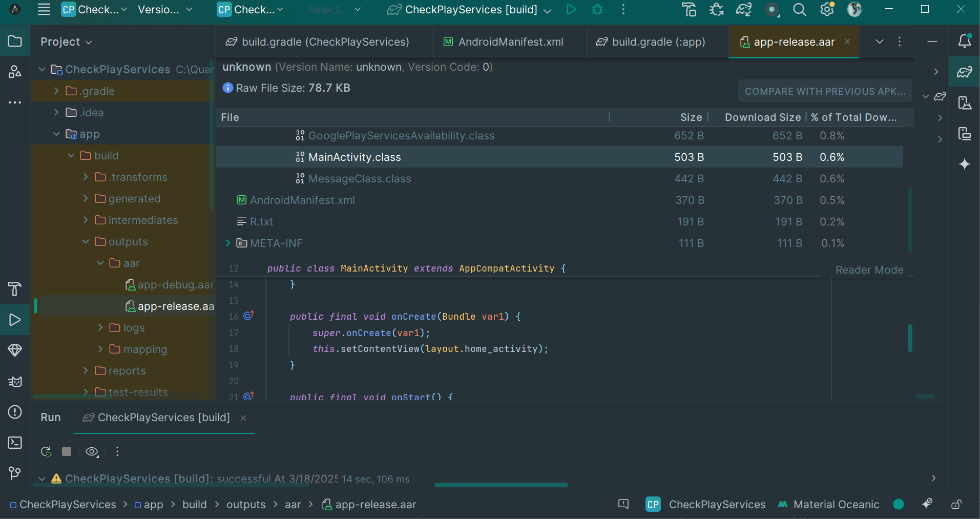Switch to the AndroidManifest.xml tab
The width and height of the screenshot is (980, 519).
[x=510, y=42]
